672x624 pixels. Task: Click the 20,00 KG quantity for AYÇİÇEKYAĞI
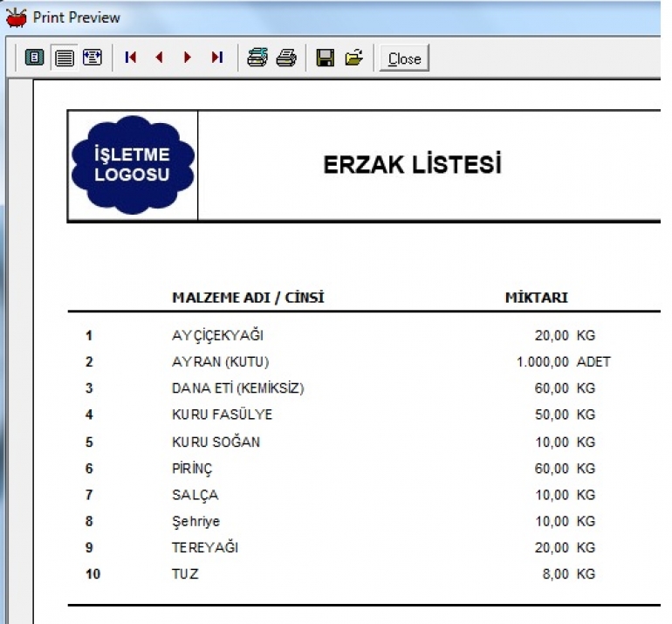(565, 336)
